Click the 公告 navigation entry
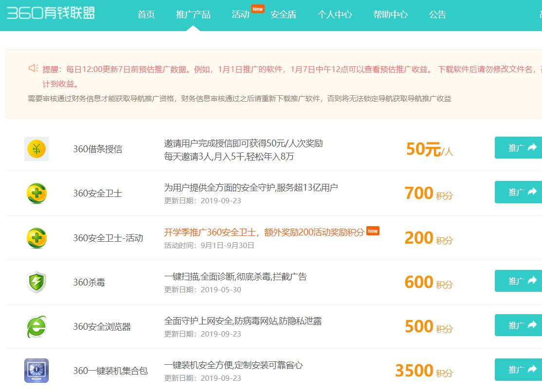This screenshot has width=542, height=392. pos(437,15)
